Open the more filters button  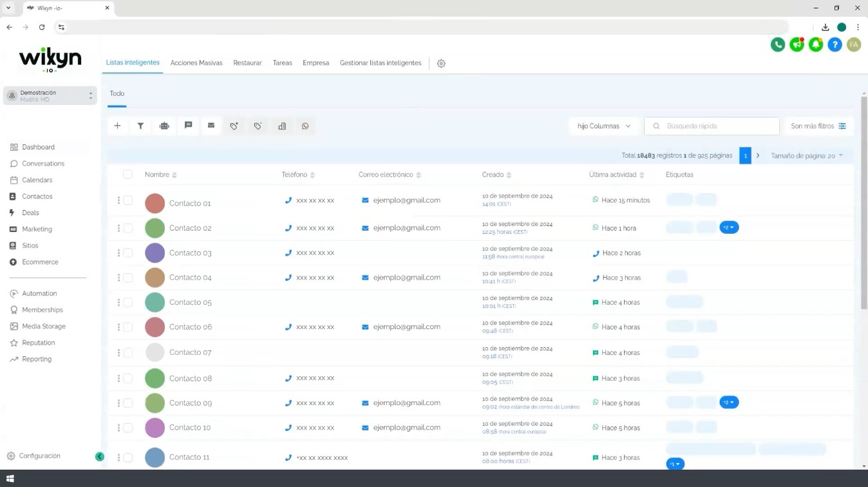pos(818,126)
